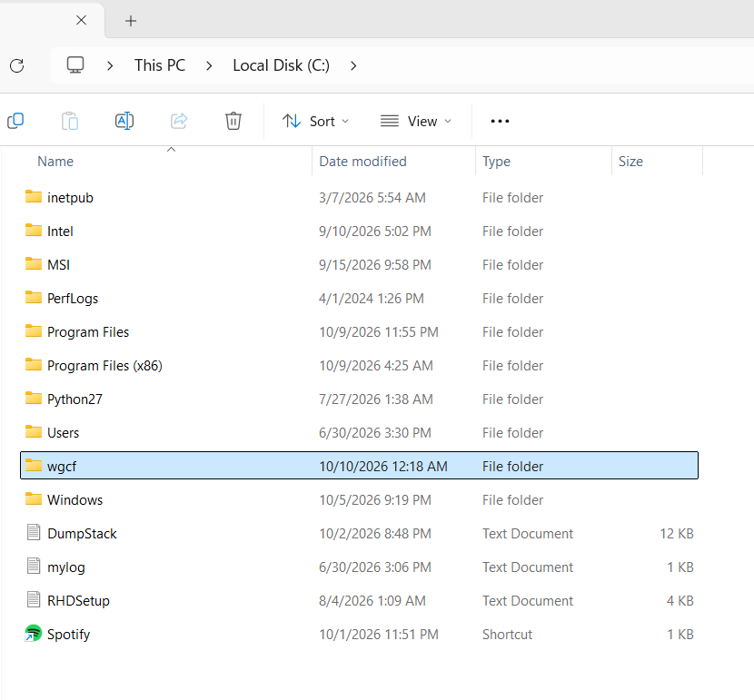Click the RHDSetup text file icon

coord(34,599)
